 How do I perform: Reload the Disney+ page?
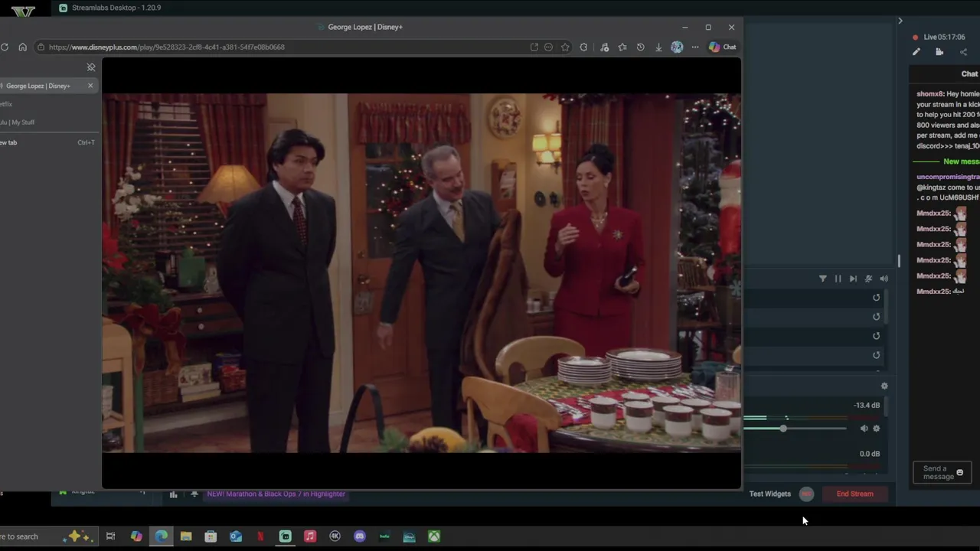tap(5, 47)
